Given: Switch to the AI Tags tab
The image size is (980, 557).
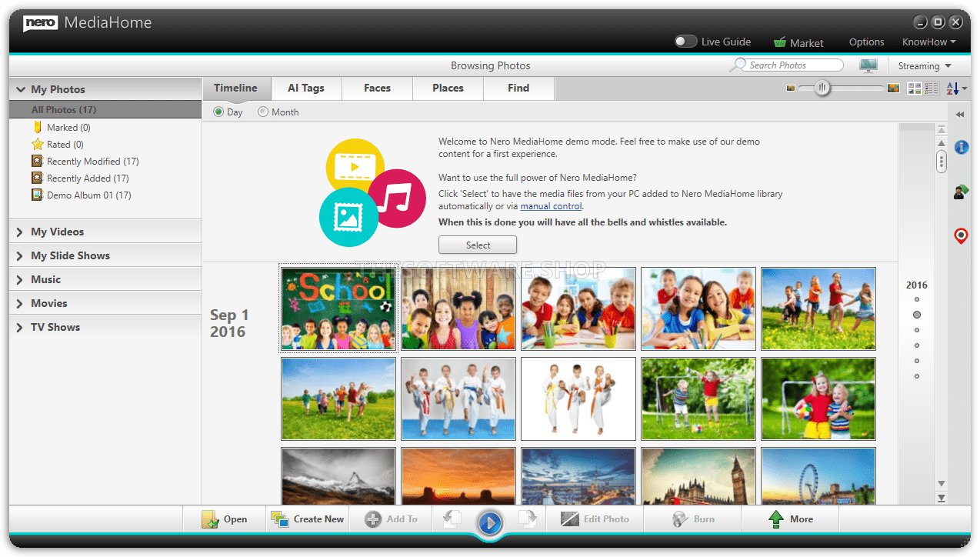Looking at the screenshot, I should coord(306,88).
